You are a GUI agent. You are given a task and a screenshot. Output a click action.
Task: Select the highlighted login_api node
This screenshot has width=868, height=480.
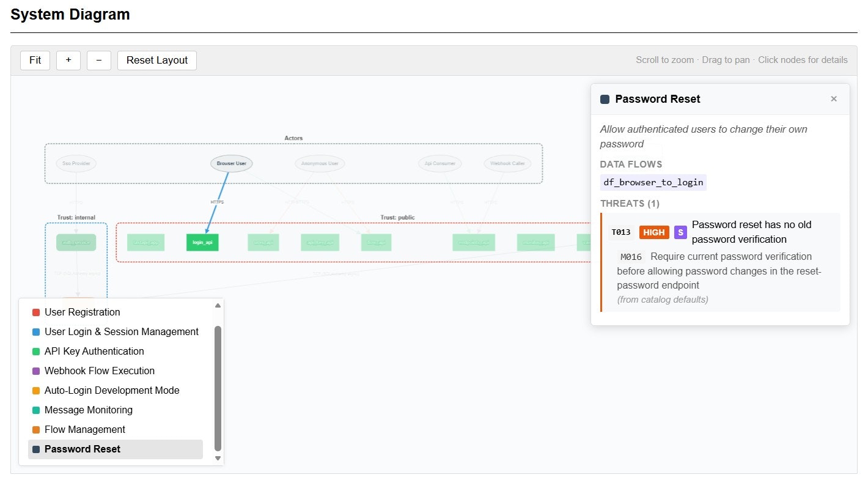(202, 242)
